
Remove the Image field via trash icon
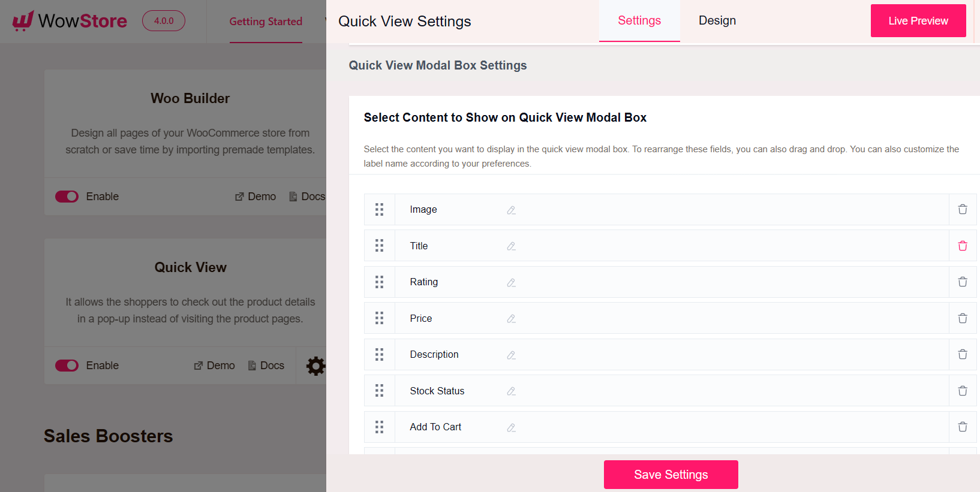pos(963,209)
